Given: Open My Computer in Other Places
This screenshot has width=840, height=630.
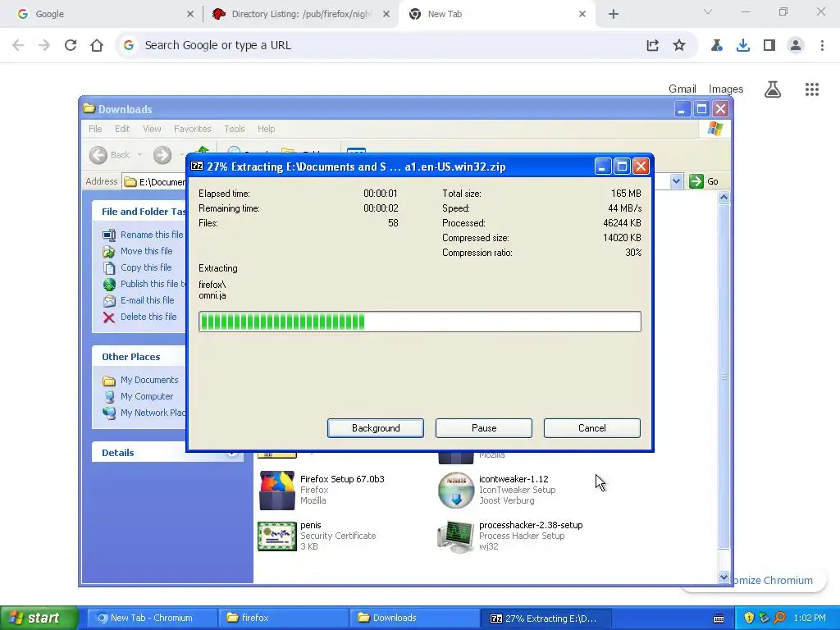Looking at the screenshot, I should [x=147, y=396].
